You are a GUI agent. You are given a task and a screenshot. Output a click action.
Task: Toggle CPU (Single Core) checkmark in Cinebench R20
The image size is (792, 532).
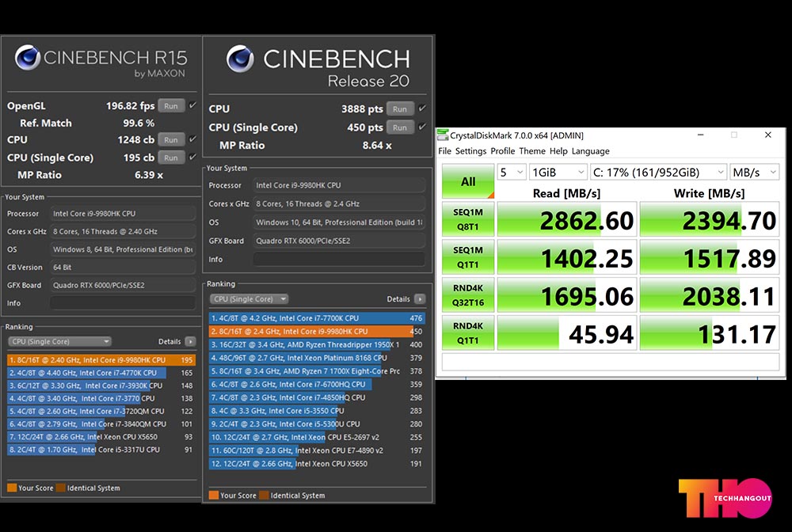point(422,127)
